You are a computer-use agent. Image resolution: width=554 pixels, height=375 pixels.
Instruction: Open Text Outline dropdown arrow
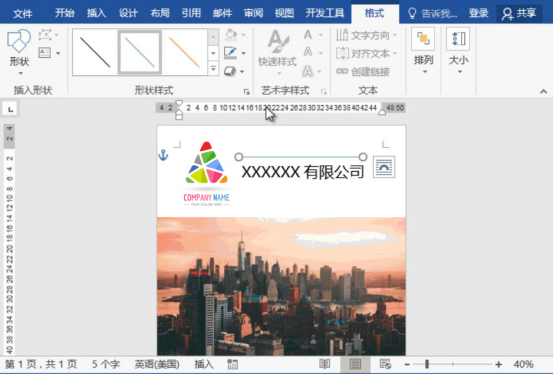(x=320, y=53)
